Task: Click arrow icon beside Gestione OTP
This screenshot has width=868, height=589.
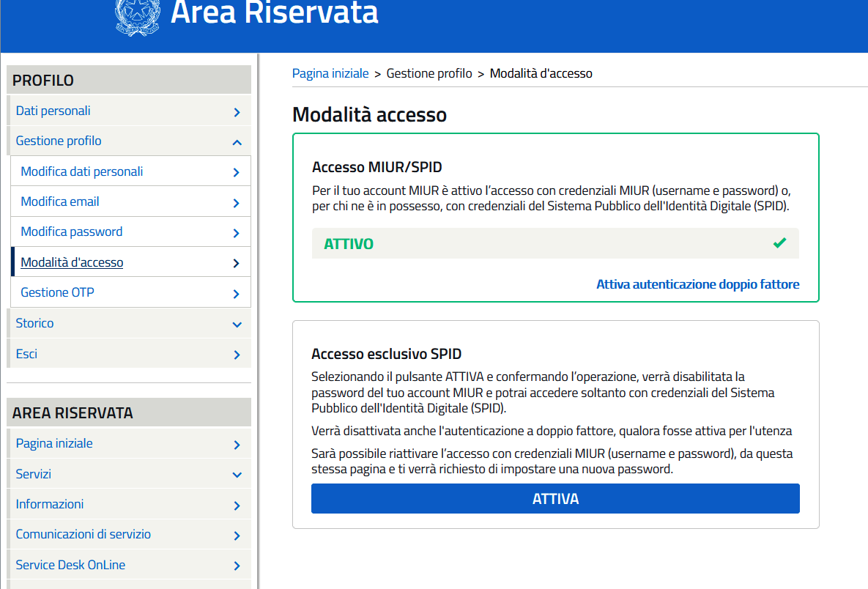Action: 236,294
